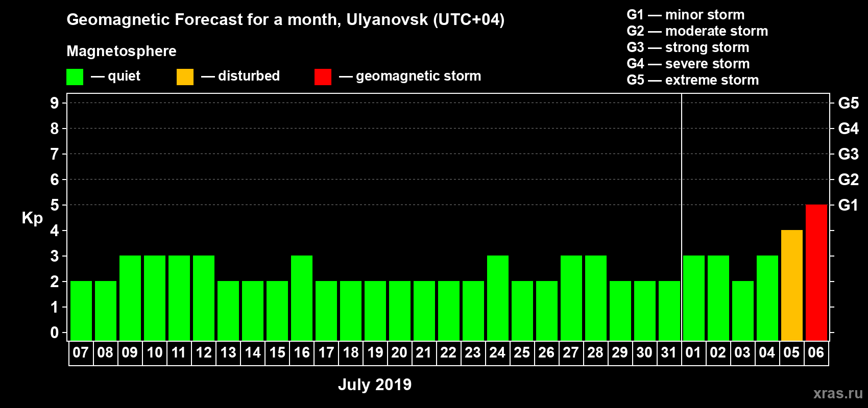Click the Kp value 9 axis tick label
The height and width of the screenshot is (408, 868).
pyautogui.click(x=55, y=103)
